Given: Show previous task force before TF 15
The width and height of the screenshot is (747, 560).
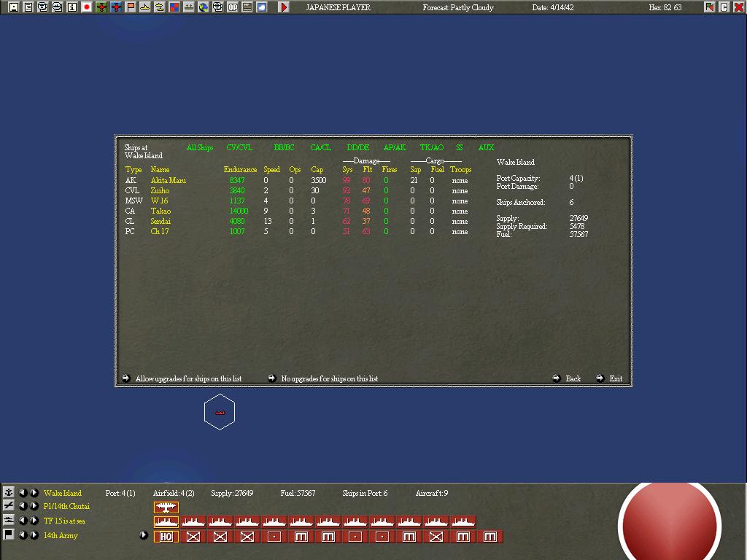Looking at the screenshot, I should pos(23,521).
